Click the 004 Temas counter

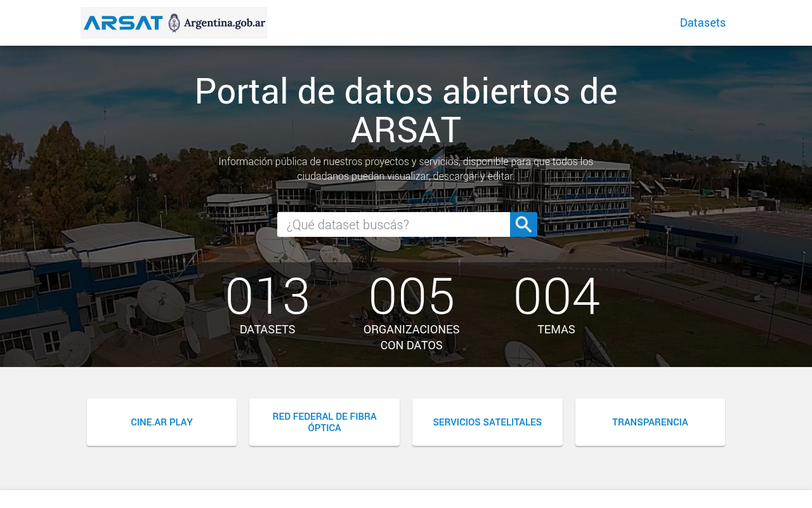[x=556, y=305]
